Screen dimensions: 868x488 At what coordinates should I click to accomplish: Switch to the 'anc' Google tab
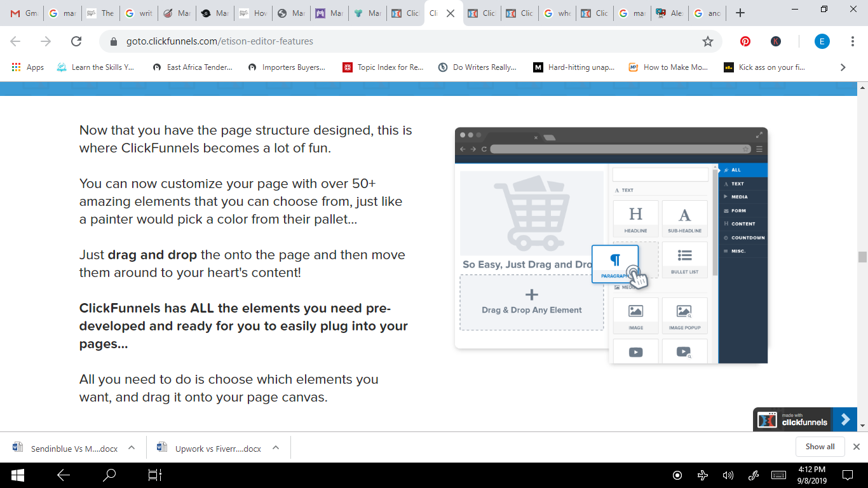707,13
